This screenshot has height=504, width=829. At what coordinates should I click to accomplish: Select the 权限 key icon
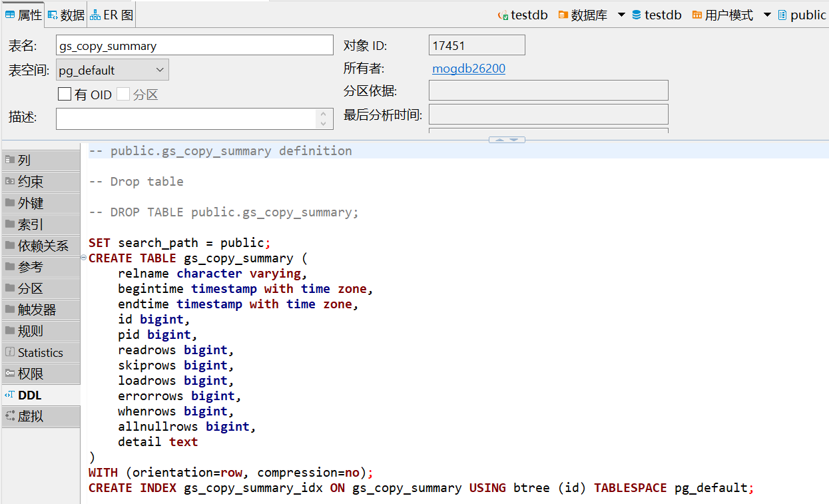pos(10,374)
